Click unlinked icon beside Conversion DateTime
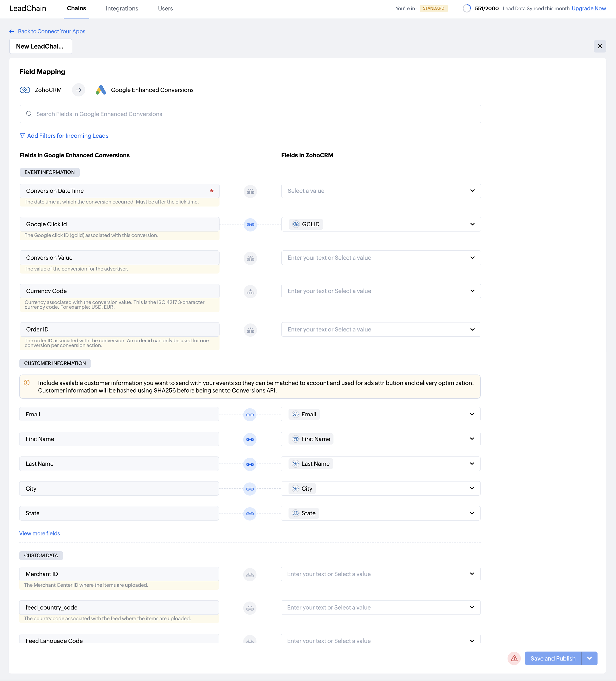This screenshot has height=681, width=616. coord(250,191)
